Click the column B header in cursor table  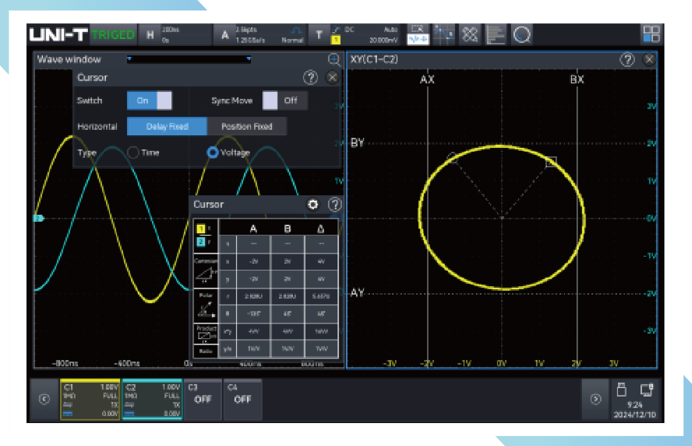tap(287, 229)
